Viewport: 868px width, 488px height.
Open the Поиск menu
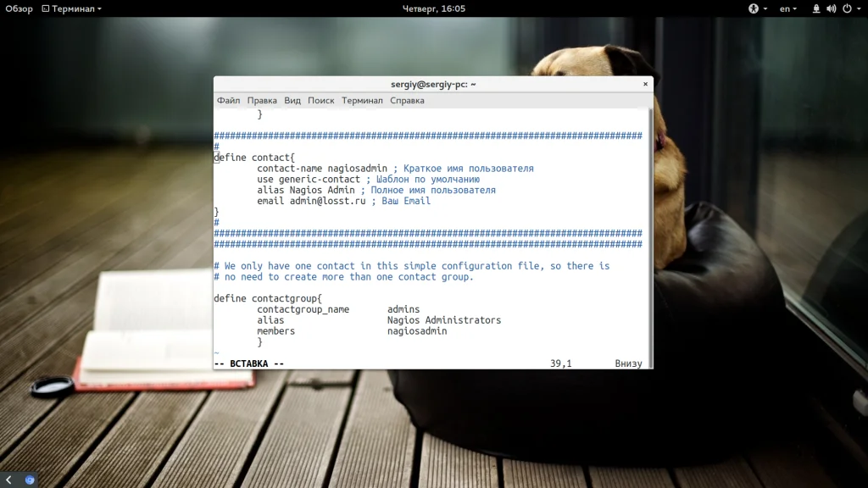tap(320, 100)
